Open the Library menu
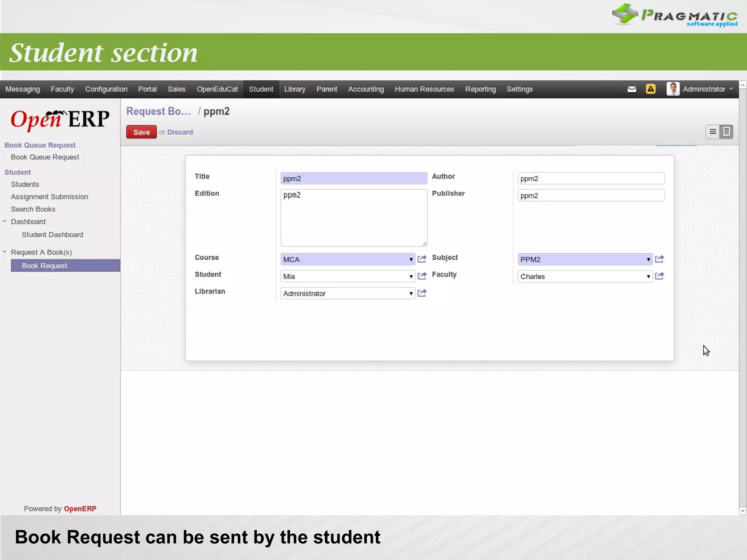The image size is (747, 560). point(295,89)
